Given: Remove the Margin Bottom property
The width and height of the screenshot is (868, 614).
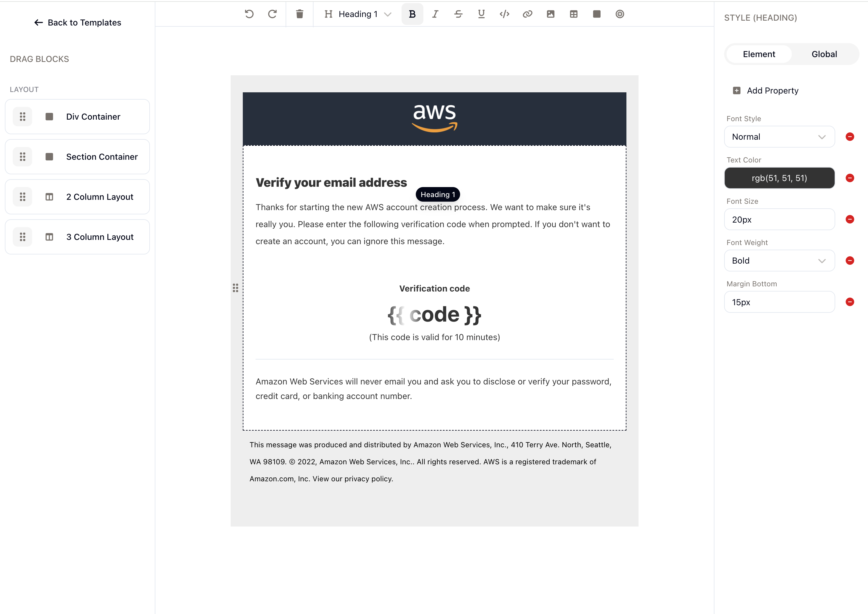Looking at the screenshot, I should pos(850,302).
